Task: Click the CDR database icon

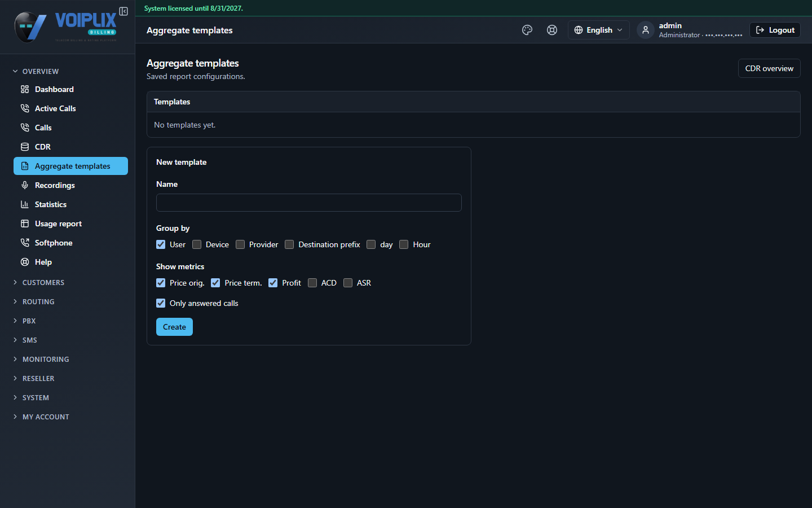Action: tap(25, 147)
